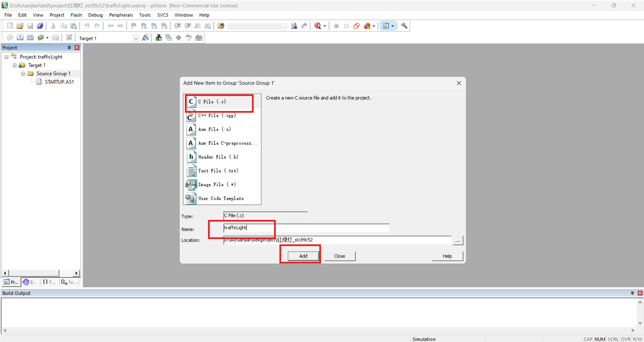The height and width of the screenshot is (342, 644).
Task: Click the Location path field
Action: [337, 240]
